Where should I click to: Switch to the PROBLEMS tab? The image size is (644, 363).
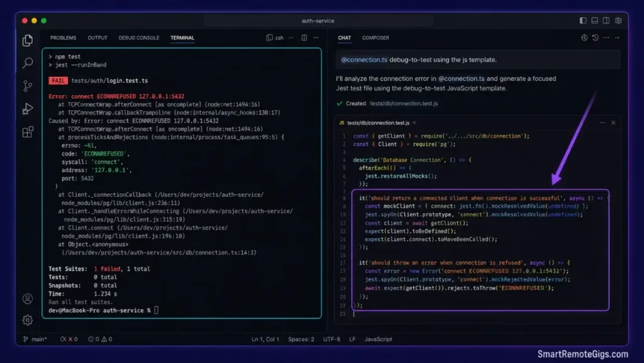64,38
